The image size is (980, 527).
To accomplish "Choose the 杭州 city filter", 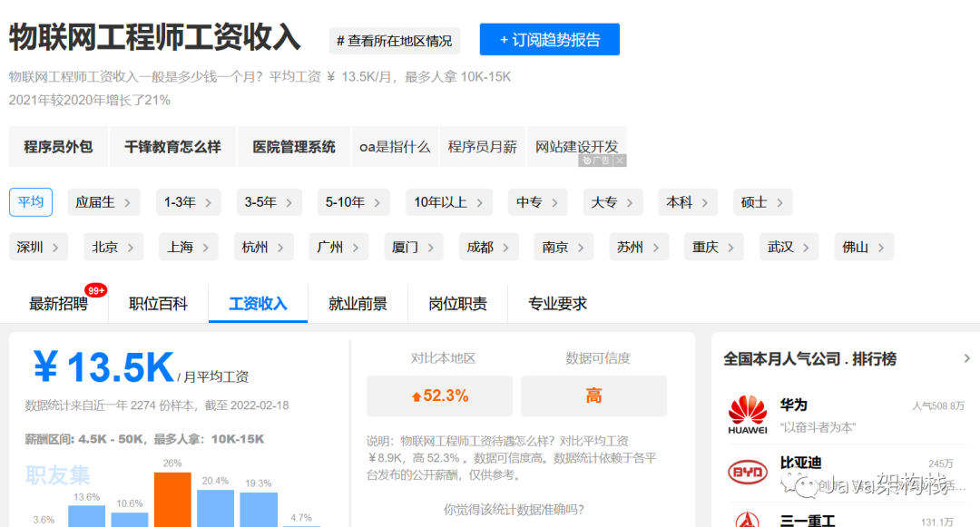I will (x=263, y=248).
